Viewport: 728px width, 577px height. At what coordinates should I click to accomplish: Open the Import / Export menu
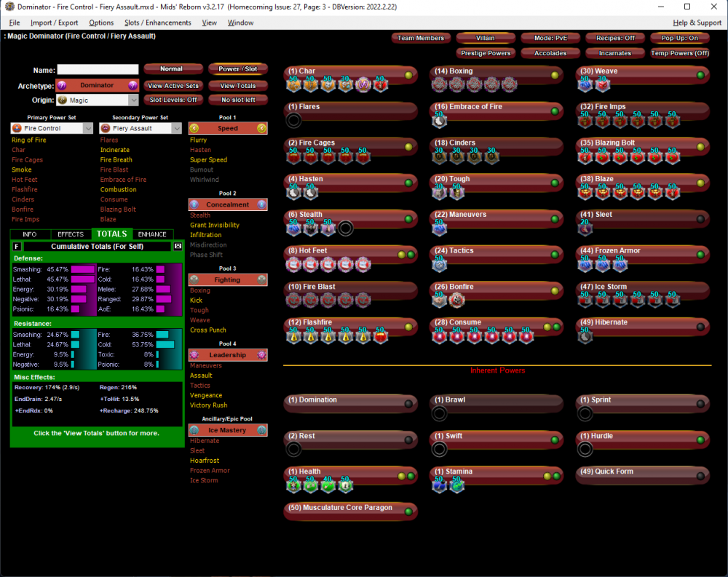54,23
